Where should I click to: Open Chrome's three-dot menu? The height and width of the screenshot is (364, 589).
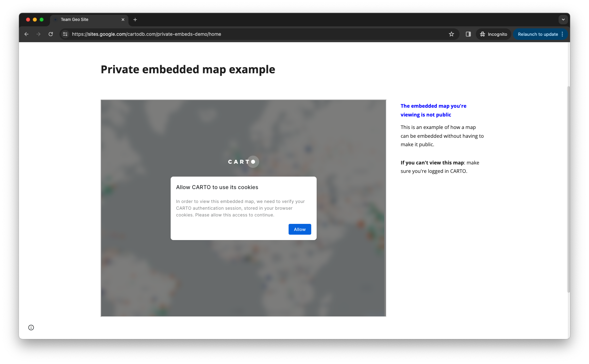[x=562, y=34]
